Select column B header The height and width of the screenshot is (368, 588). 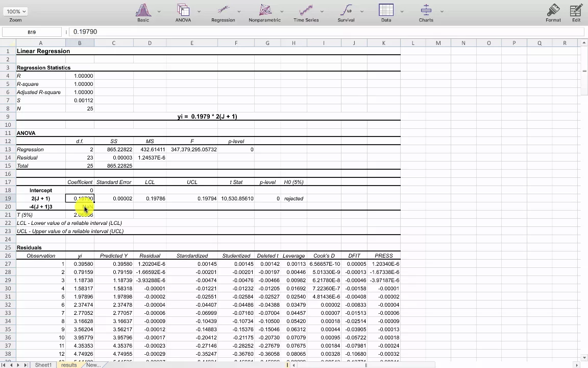tap(80, 43)
